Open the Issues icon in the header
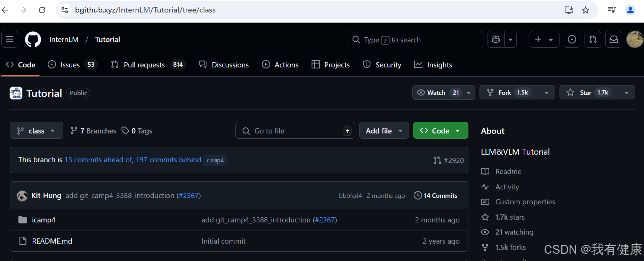 572,39
